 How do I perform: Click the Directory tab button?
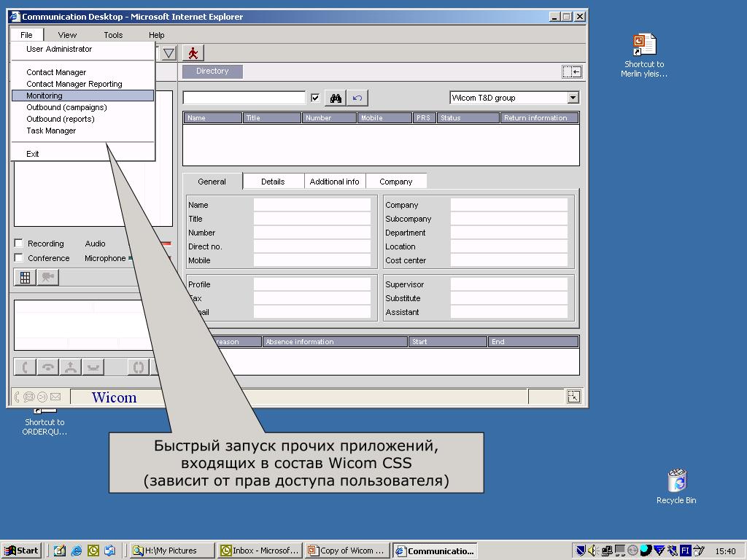pyautogui.click(x=212, y=71)
